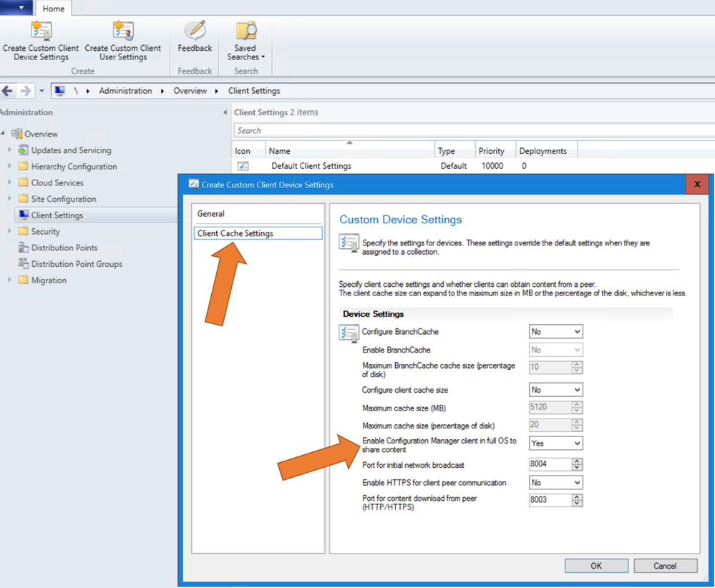
Task: Expand the Updates and Servicing node
Action: point(9,150)
